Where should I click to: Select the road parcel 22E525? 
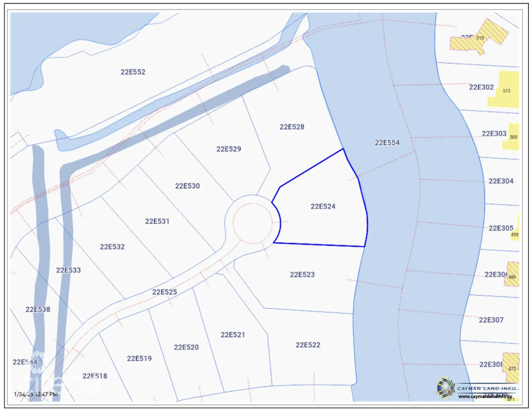tap(164, 292)
